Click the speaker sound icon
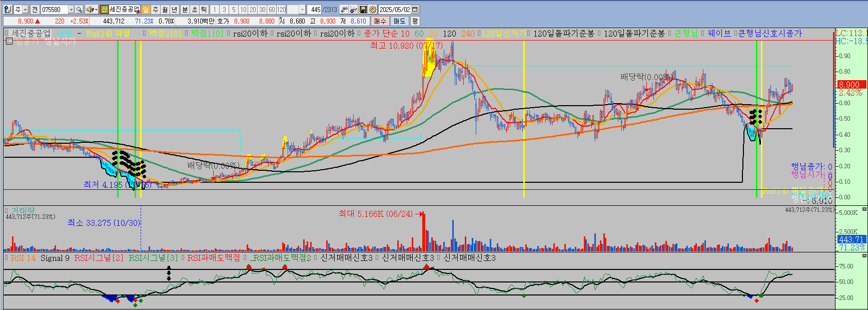This screenshot has height=310, width=868. click(x=90, y=10)
